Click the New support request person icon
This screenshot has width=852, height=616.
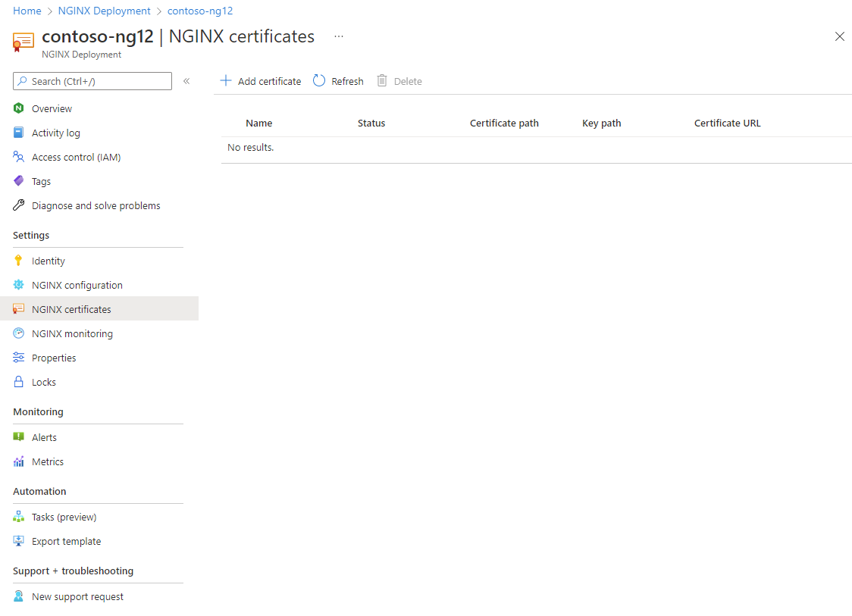(18, 596)
